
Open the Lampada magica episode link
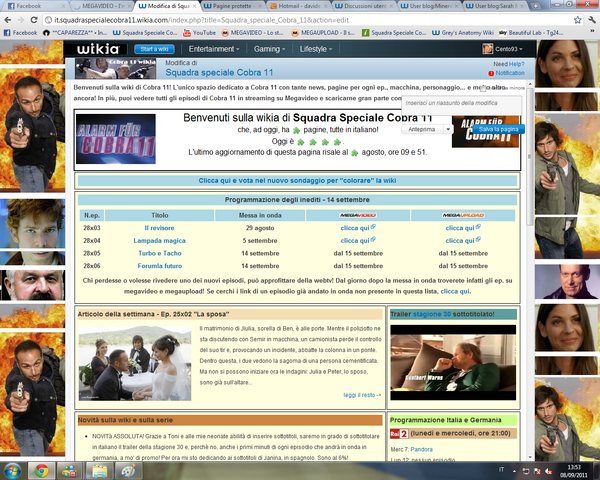[160, 241]
